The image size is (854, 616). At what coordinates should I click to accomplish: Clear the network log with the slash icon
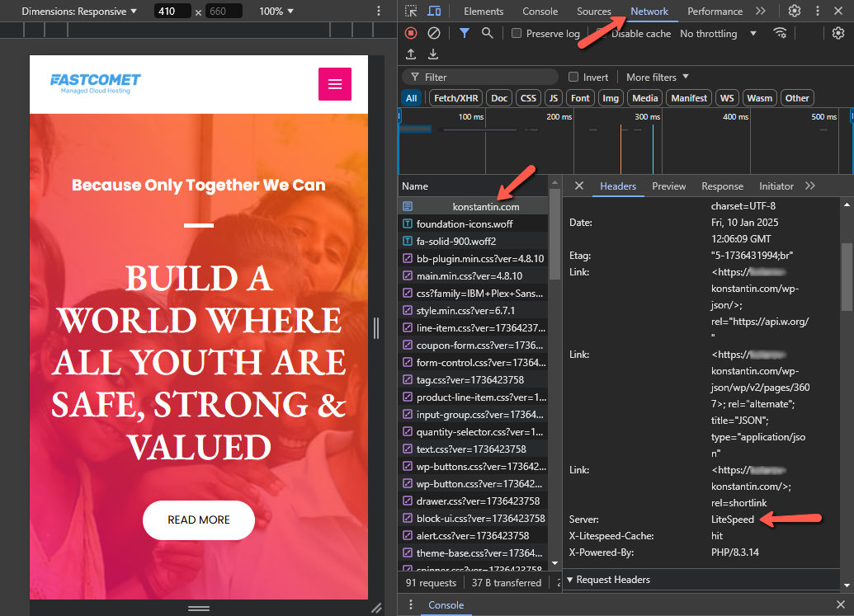click(433, 33)
